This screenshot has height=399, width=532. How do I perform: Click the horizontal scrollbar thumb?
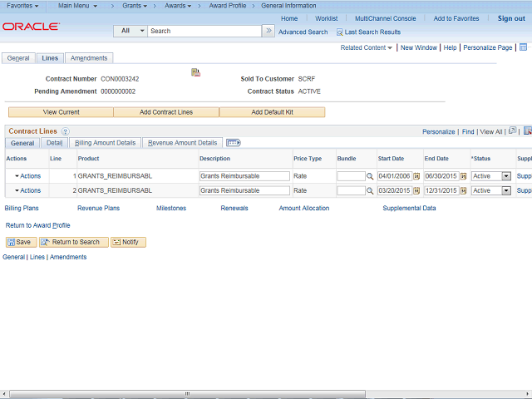tap(187, 394)
